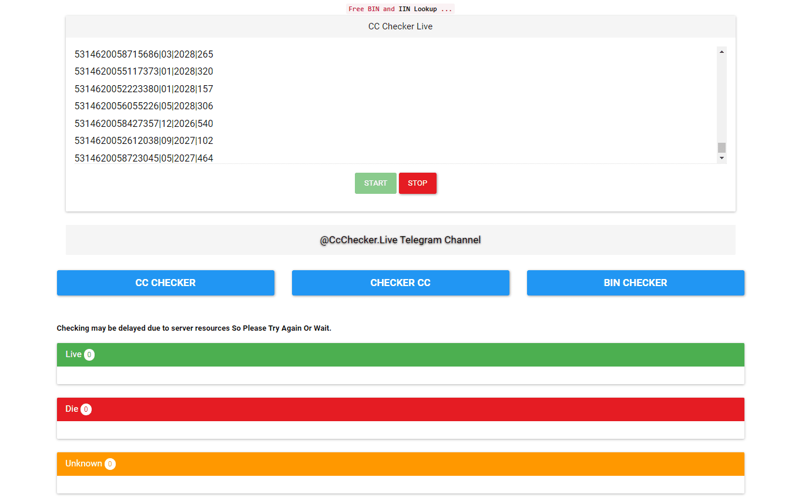
Task: Click the "CC Checker Live" panel title
Action: click(x=401, y=26)
